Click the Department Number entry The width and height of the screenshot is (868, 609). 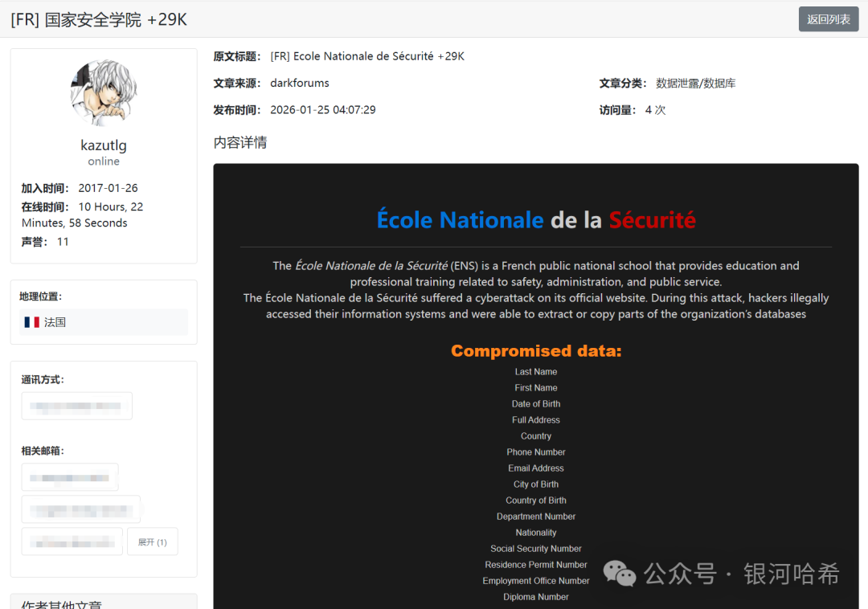tap(536, 516)
